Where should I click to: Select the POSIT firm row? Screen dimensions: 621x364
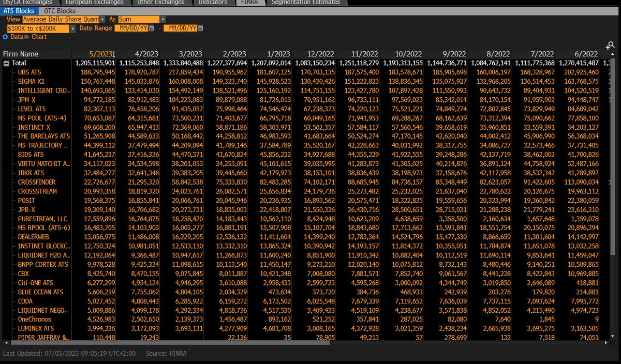point(26,201)
